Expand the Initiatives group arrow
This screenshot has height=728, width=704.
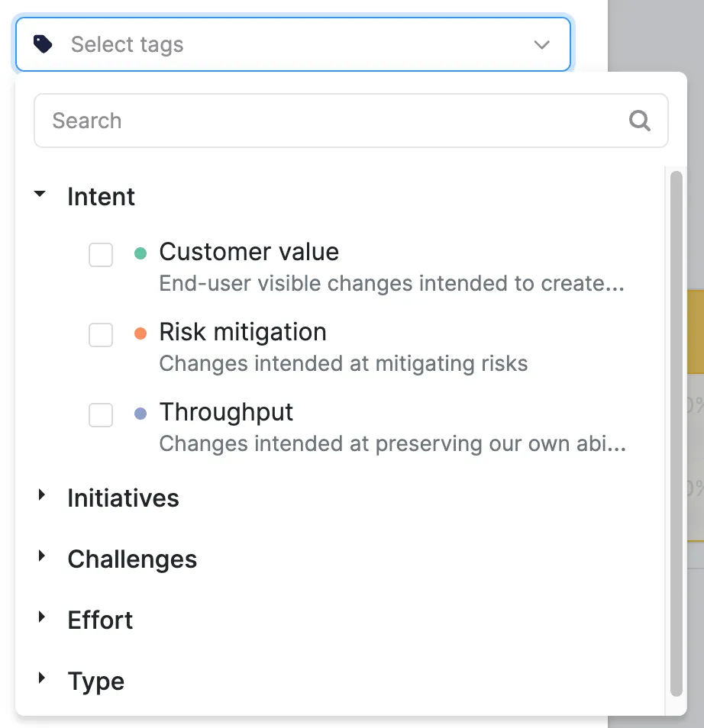tap(42, 495)
